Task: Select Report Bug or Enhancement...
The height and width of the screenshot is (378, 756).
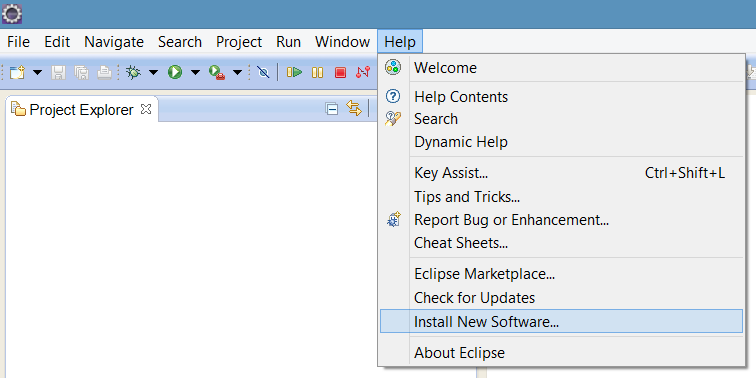Action: 562,220
